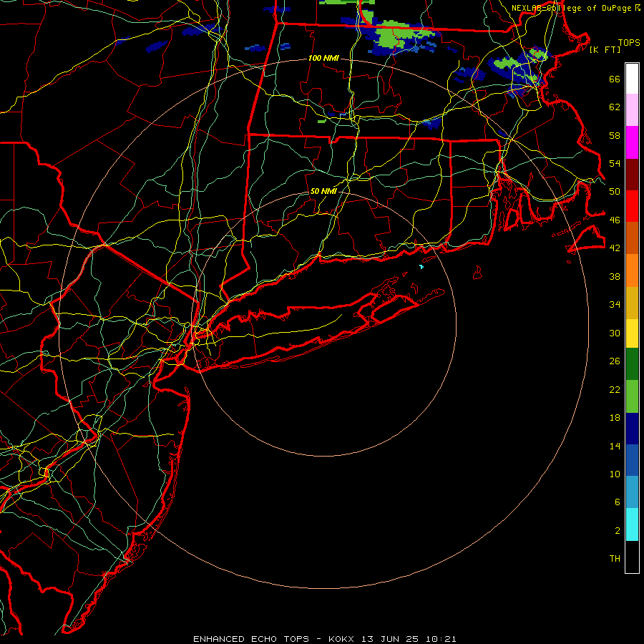Click the light pink 62 kft swatch
644x644 pixels.
pyautogui.click(x=632, y=110)
